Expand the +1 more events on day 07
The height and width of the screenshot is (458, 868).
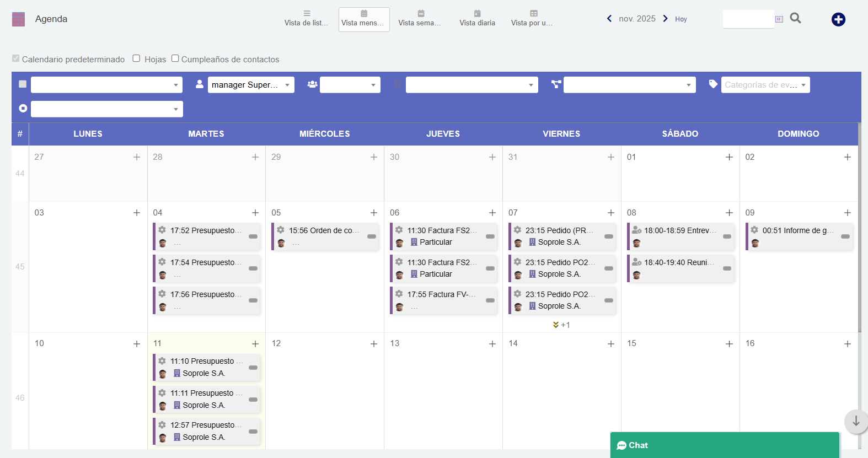tap(561, 325)
